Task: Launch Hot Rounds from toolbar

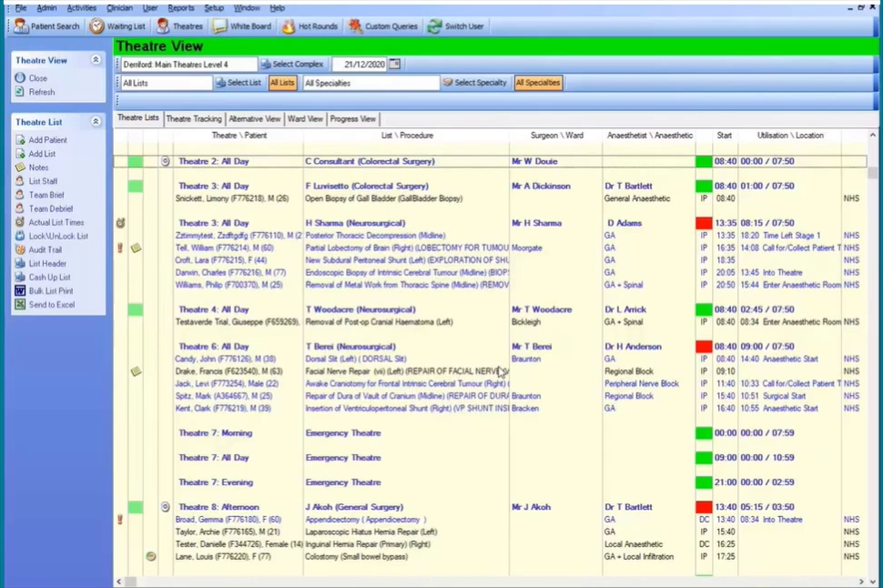Action: [x=310, y=25]
